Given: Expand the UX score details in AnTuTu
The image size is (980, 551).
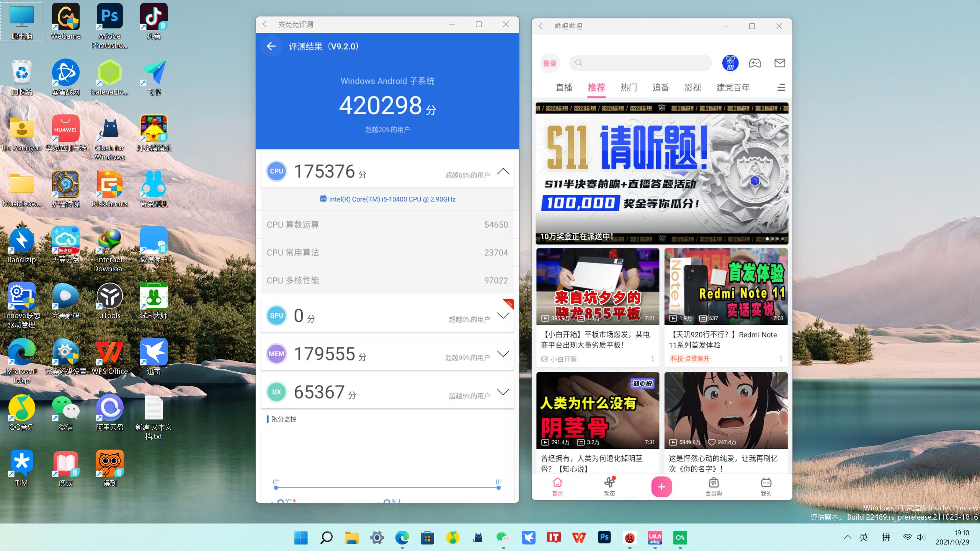Looking at the screenshot, I should click(x=503, y=391).
